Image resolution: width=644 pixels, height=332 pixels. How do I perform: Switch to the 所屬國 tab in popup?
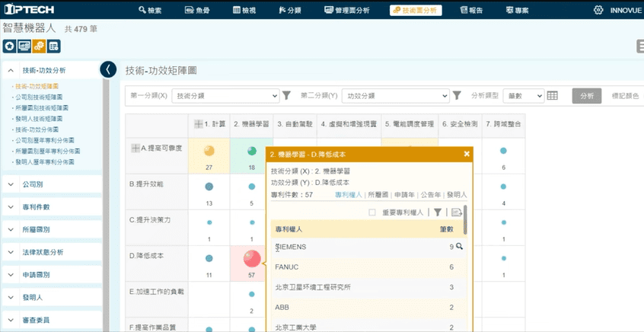[378, 195]
